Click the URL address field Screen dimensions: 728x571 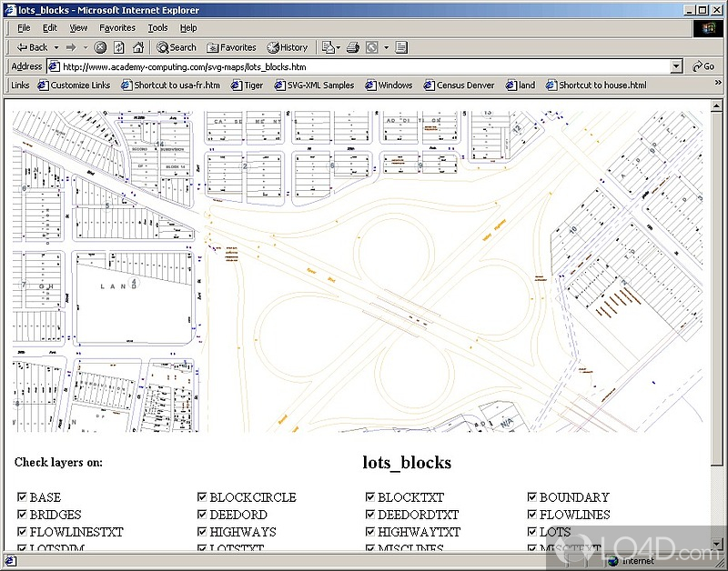pos(364,66)
